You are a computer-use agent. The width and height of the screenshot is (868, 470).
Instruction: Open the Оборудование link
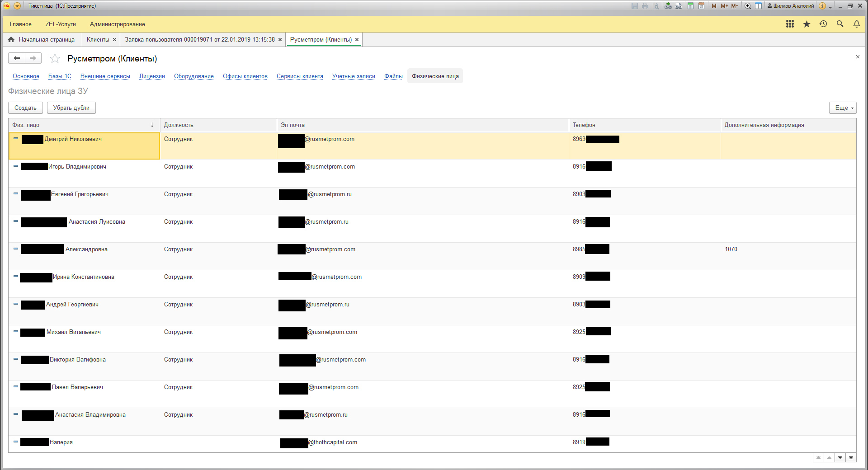pyautogui.click(x=194, y=76)
